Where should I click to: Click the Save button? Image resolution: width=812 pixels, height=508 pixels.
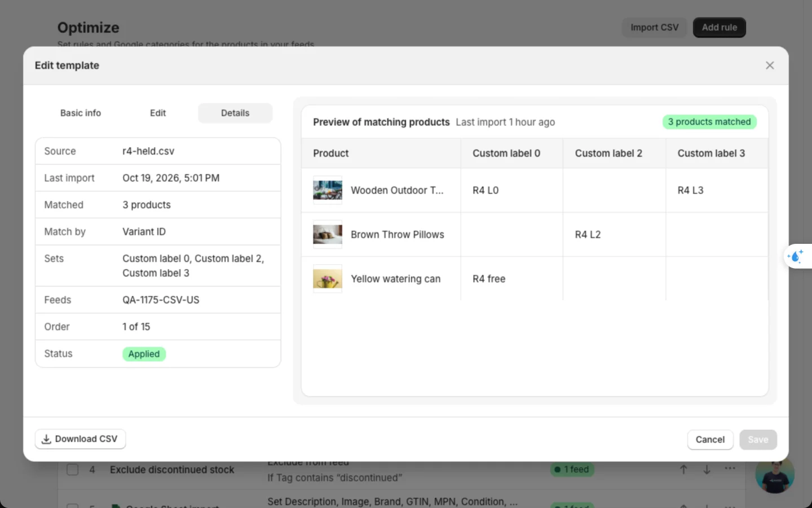click(758, 440)
